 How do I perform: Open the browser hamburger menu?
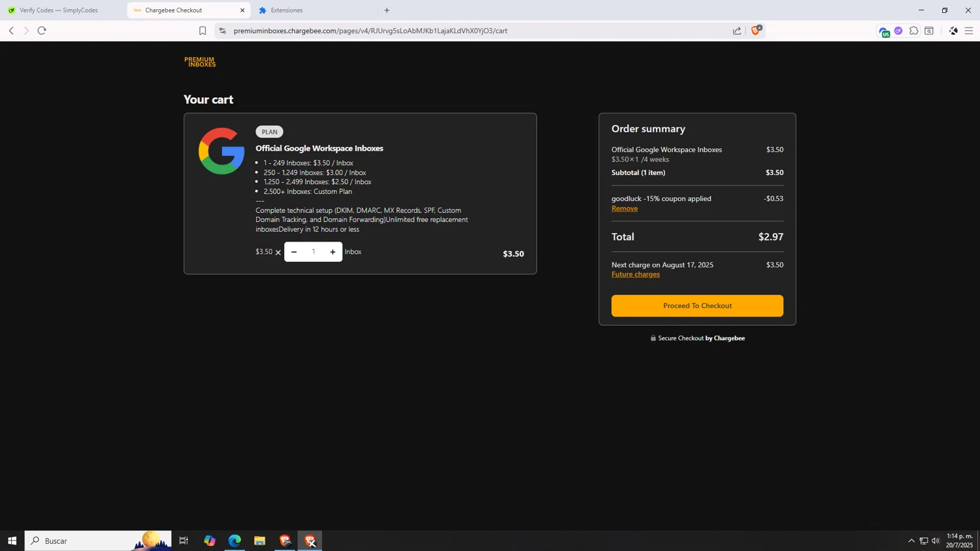point(969,31)
